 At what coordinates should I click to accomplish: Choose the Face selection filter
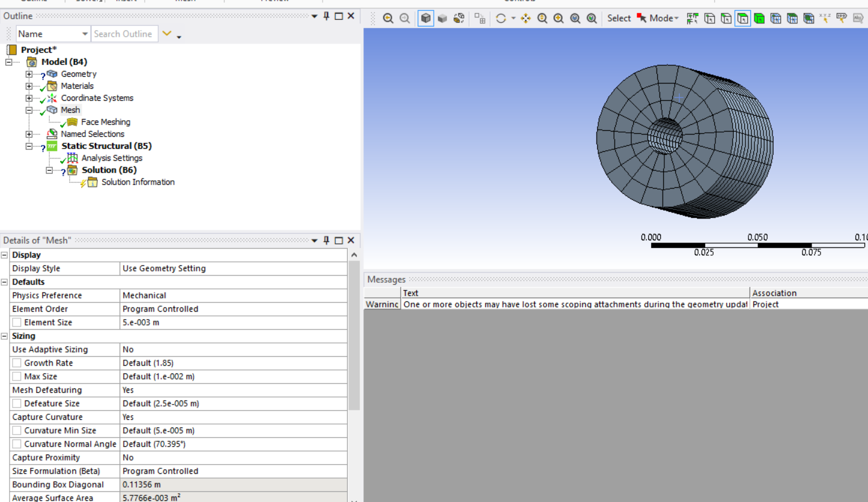pos(743,18)
